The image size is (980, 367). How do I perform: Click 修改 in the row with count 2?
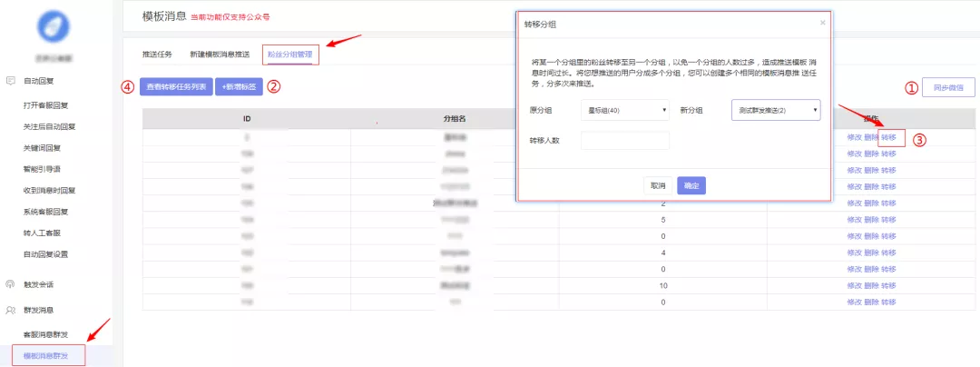click(x=855, y=203)
